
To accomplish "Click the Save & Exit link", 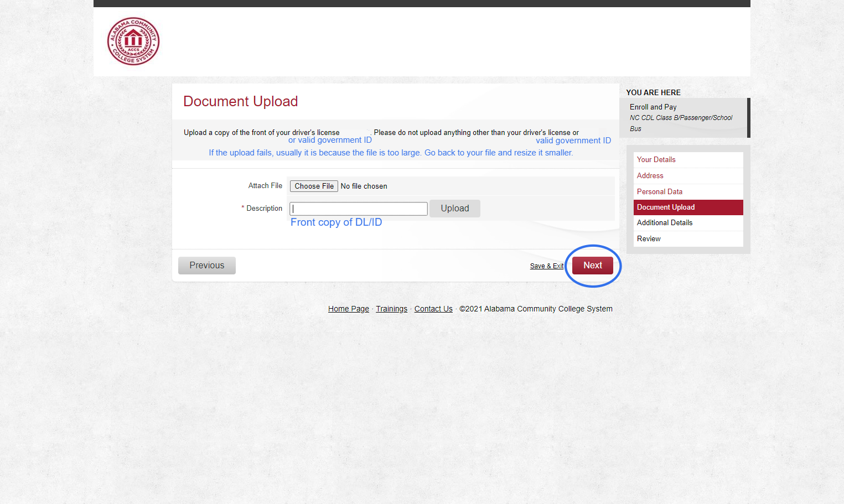I will (x=547, y=266).
